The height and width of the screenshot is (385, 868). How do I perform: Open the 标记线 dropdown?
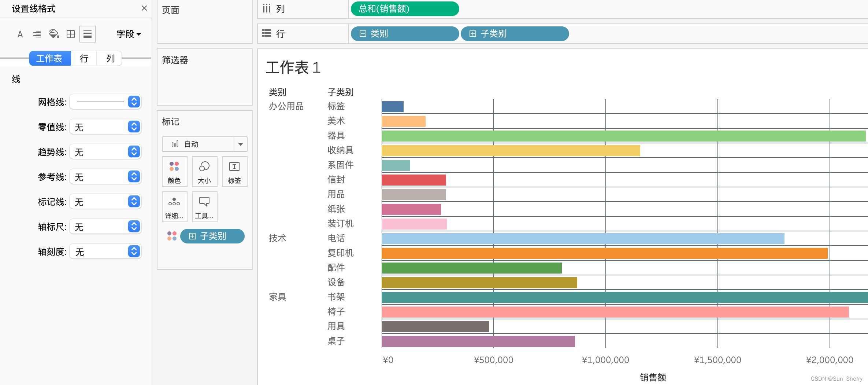click(105, 201)
